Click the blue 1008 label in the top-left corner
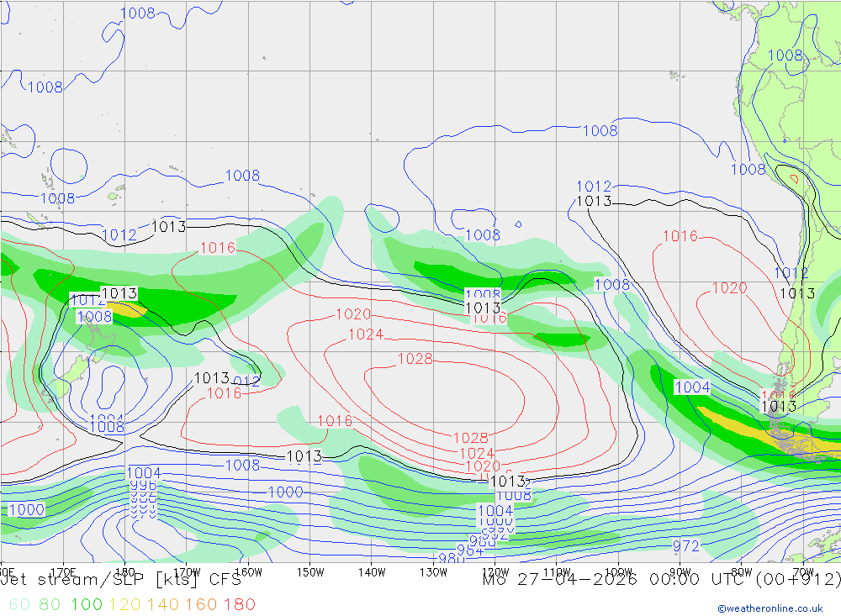841x616 pixels. pyautogui.click(x=138, y=13)
